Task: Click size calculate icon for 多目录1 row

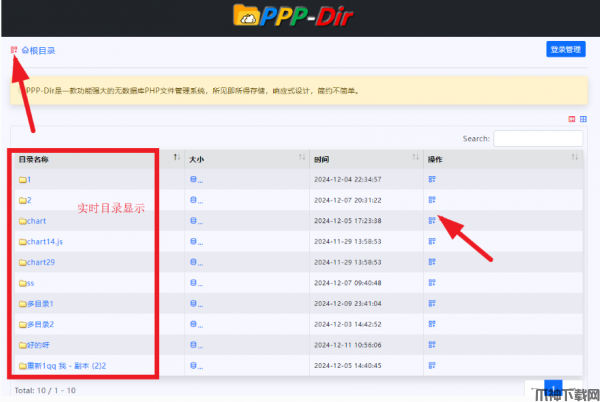Action: tap(196, 303)
